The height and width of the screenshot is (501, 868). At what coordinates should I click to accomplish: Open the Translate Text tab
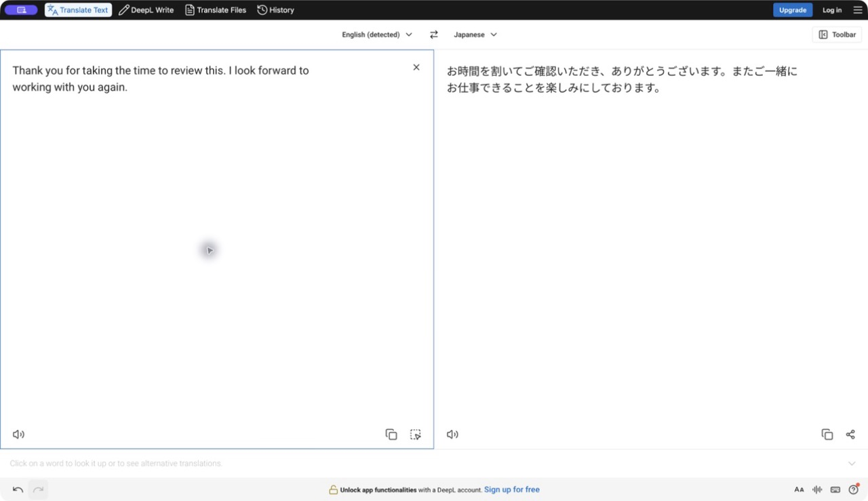pyautogui.click(x=78, y=10)
